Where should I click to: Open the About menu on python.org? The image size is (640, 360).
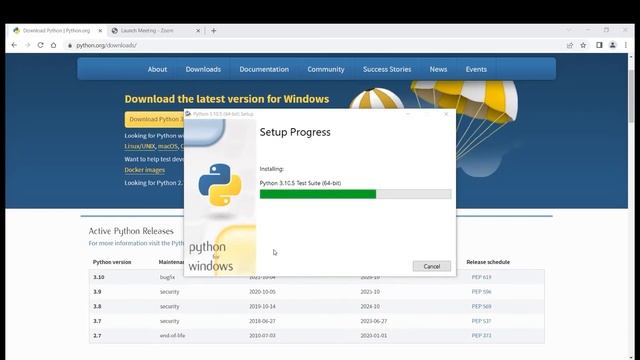coord(157,69)
